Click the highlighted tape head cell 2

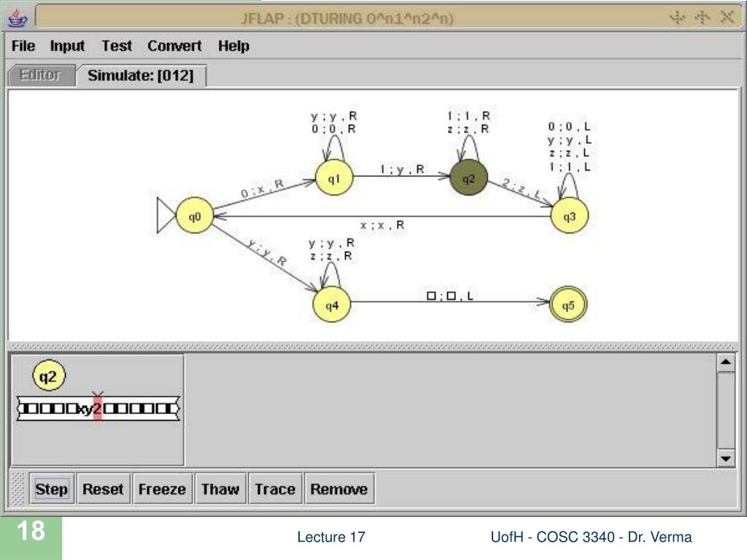click(98, 408)
